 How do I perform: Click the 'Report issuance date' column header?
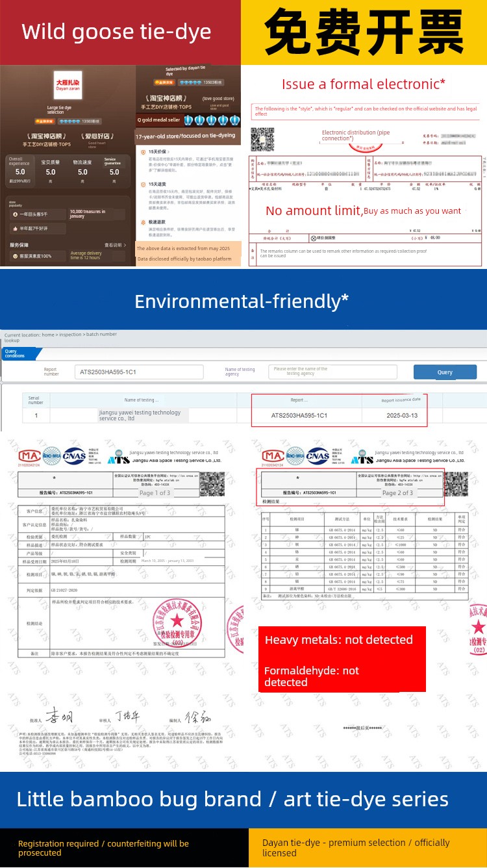[x=401, y=400]
